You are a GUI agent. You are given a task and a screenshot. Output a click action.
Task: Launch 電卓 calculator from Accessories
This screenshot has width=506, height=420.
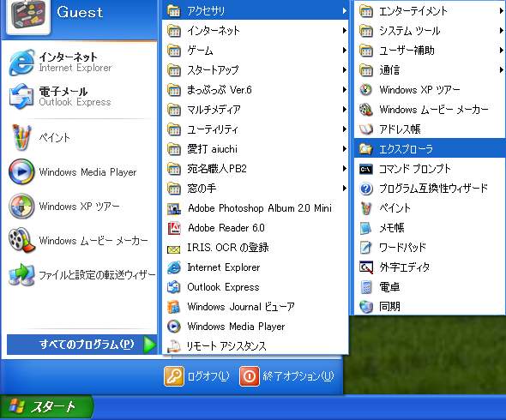coord(429,287)
